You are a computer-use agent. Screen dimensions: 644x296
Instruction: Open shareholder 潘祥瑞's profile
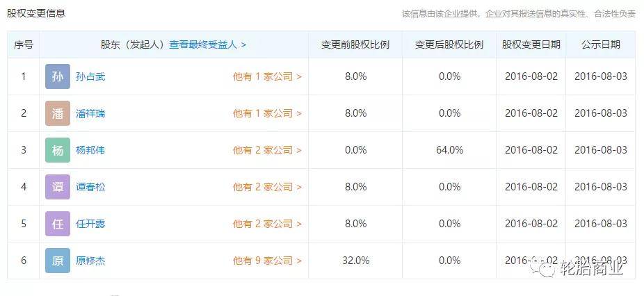point(90,113)
